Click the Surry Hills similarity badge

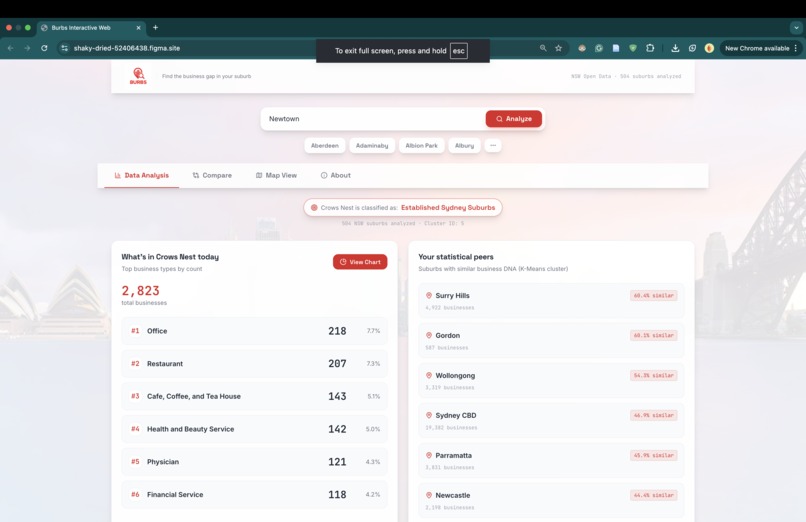(x=653, y=295)
